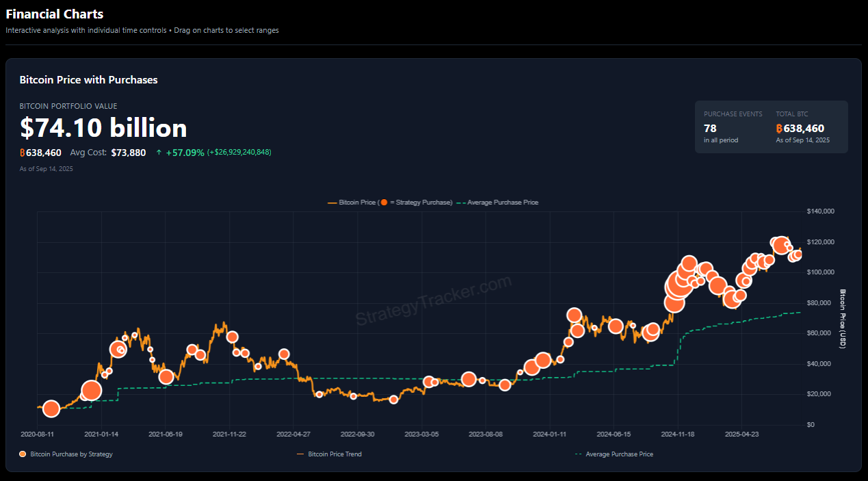Click the Bitcoin Price with Purchases chart title
This screenshot has width=868, height=481.
tap(88, 80)
